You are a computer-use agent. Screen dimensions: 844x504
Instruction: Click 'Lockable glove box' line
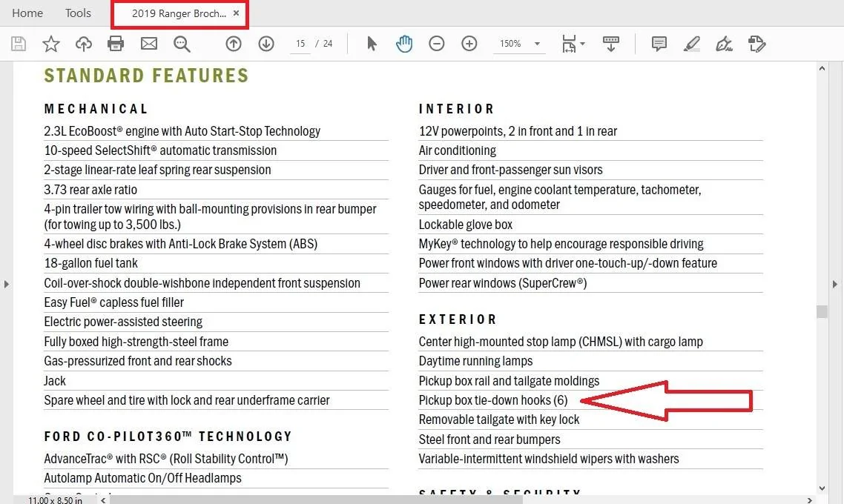point(466,225)
